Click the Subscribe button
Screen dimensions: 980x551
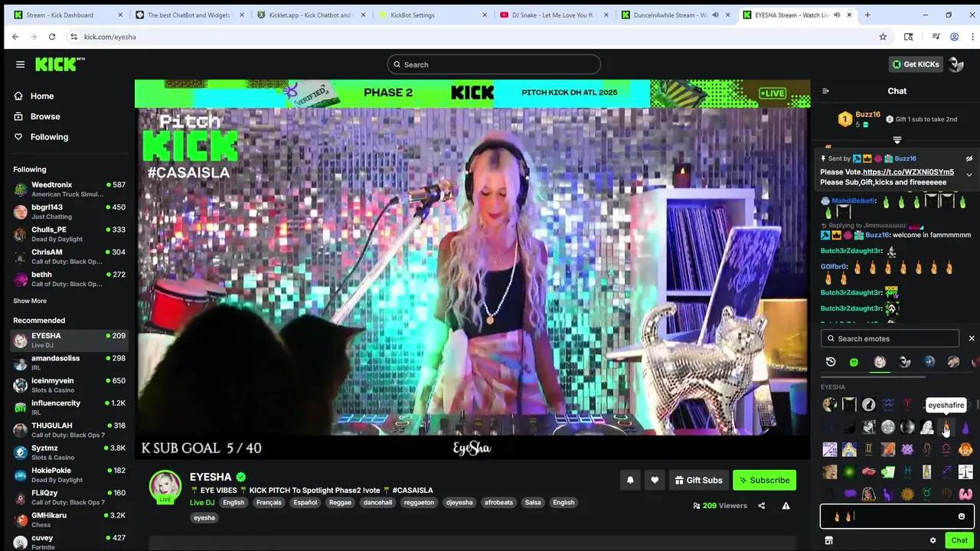pyautogui.click(x=764, y=480)
